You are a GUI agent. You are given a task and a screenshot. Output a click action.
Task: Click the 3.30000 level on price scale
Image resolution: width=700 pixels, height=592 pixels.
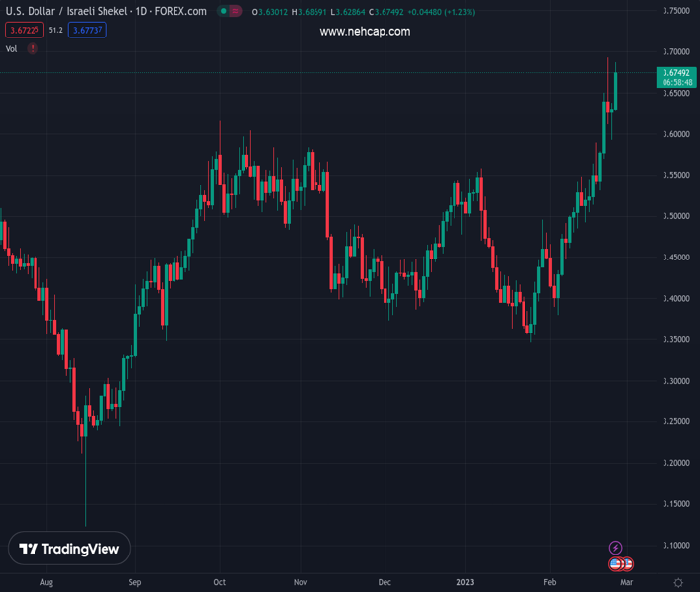click(x=675, y=381)
